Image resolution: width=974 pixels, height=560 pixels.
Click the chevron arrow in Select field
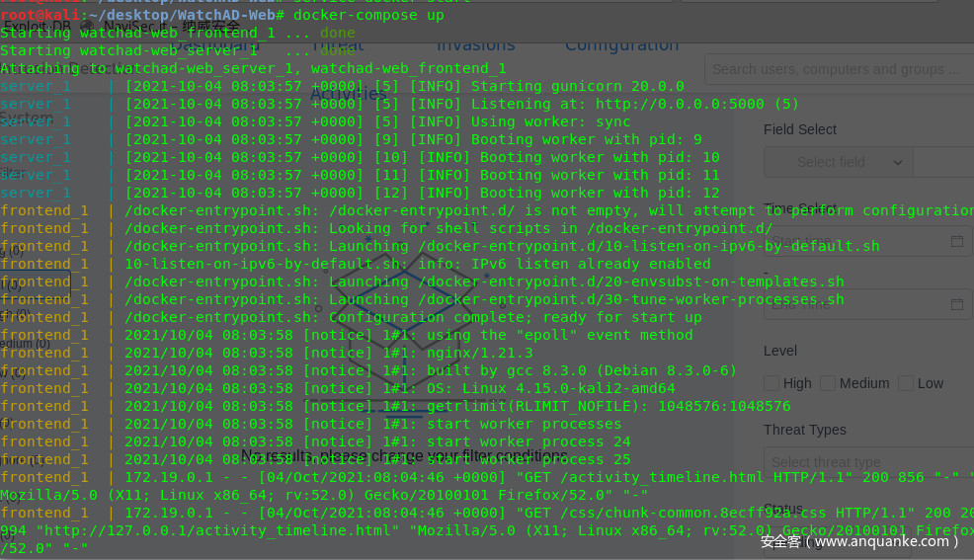tap(897, 162)
